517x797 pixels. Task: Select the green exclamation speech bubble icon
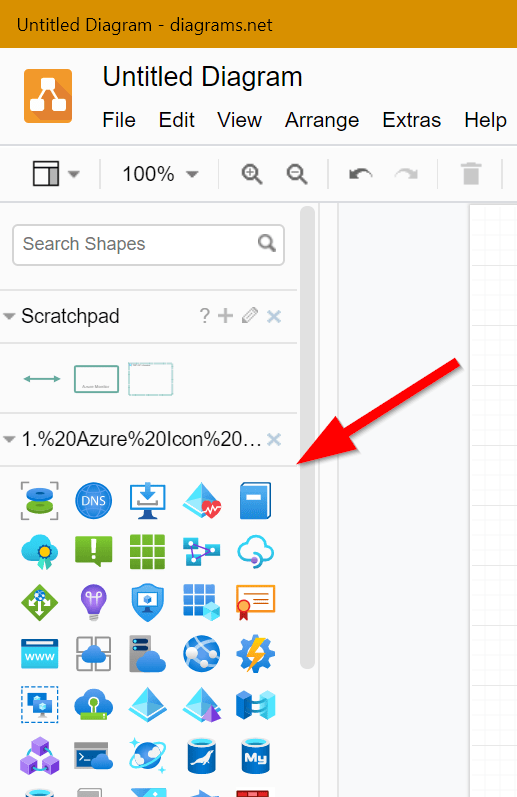click(x=94, y=551)
